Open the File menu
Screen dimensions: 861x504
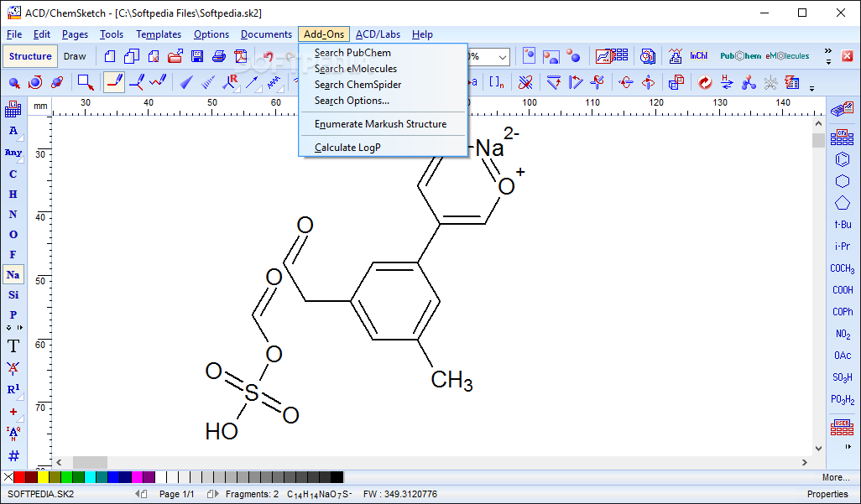pos(14,34)
